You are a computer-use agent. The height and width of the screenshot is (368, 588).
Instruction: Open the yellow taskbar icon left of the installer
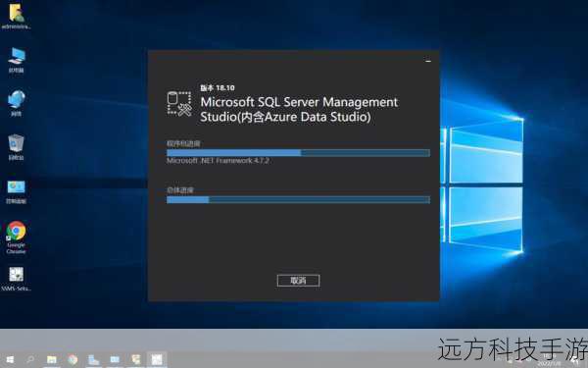(x=135, y=360)
